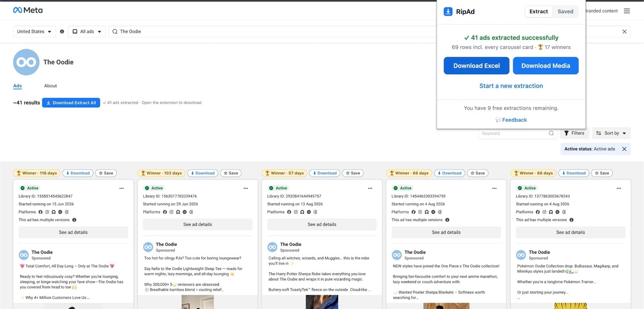The height and width of the screenshot is (309, 644).
Task: Click the Winner 116 days badge
Action: click(37, 173)
